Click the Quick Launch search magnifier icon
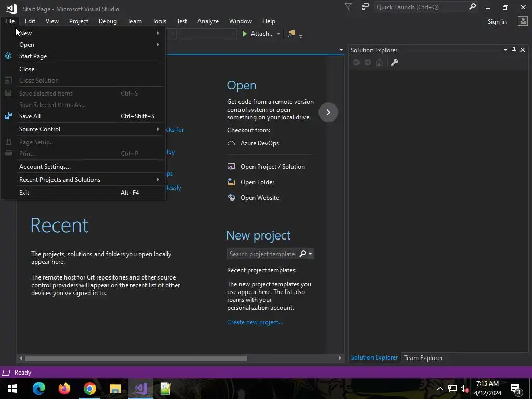The height and width of the screenshot is (399, 532). (x=472, y=7)
